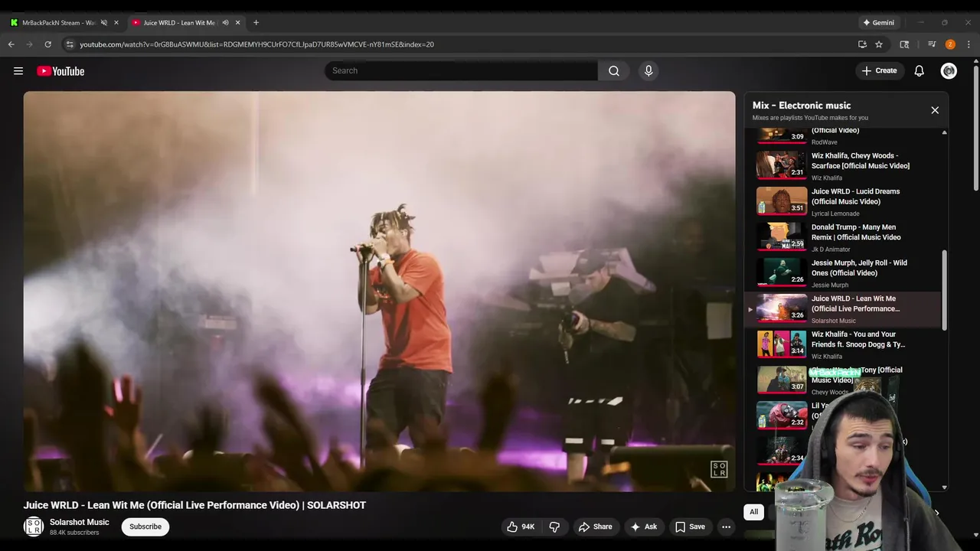
Task: Select the All filter chip
Action: [753, 512]
